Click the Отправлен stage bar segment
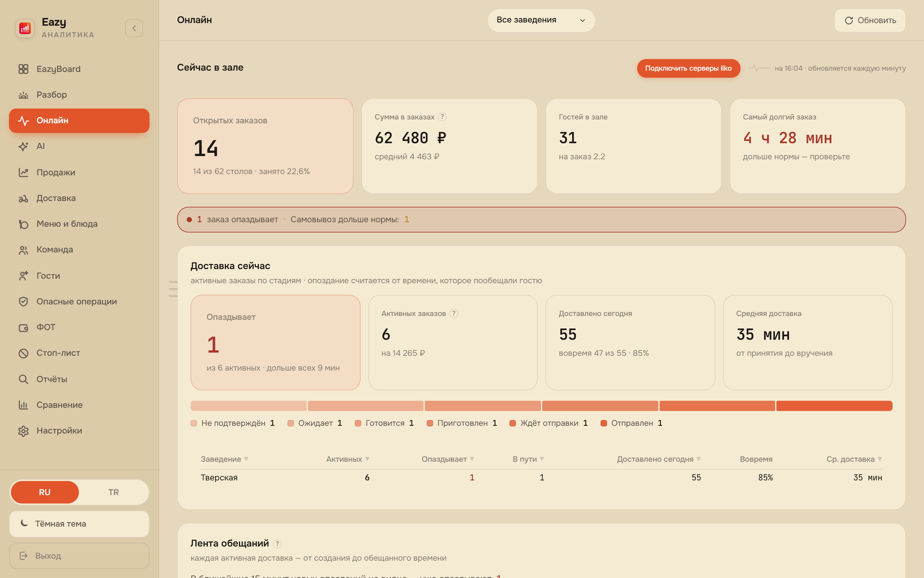The height and width of the screenshot is (578, 924). (834, 406)
